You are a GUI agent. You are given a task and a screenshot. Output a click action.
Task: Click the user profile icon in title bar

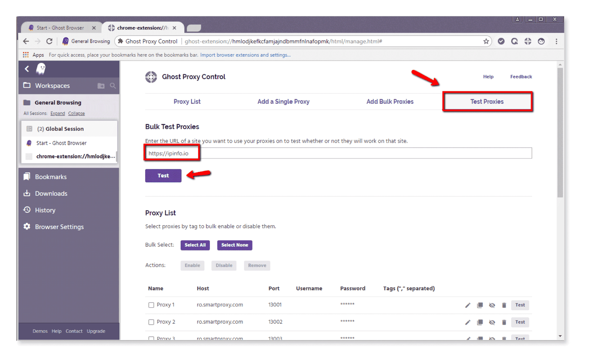[x=517, y=19]
